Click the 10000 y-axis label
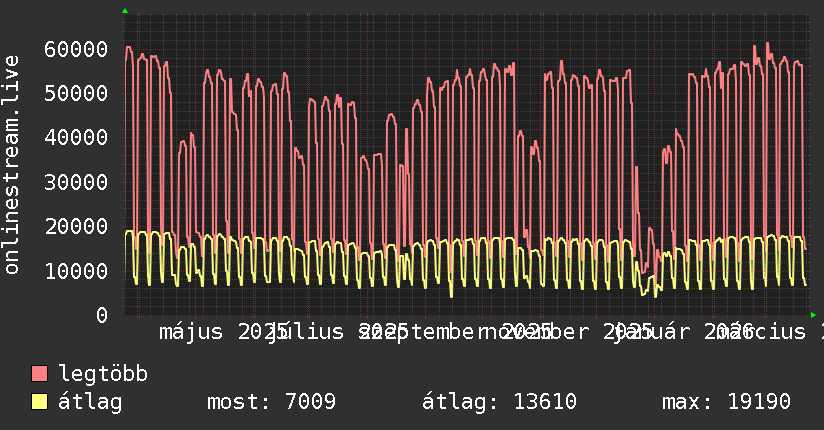824x430 pixels. coord(76,271)
